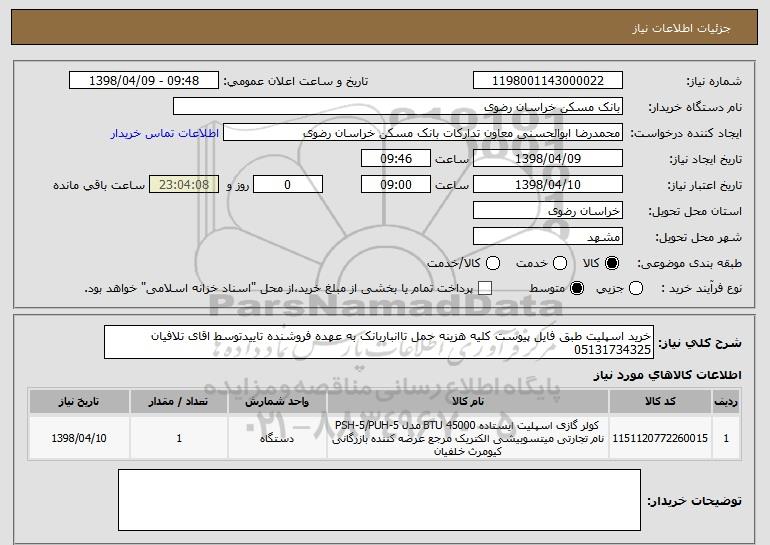Click the request creator name field
Image resolution: width=770 pixels, height=545 pixels.
click(423, 133)
